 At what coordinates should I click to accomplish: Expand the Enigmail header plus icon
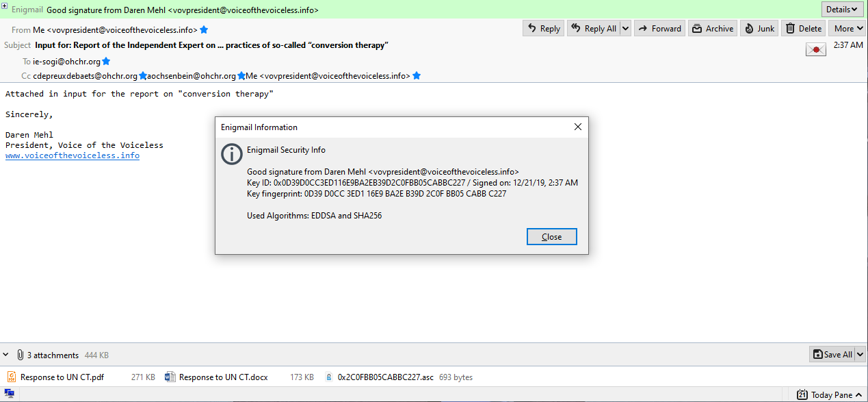[x=5, y=5]
